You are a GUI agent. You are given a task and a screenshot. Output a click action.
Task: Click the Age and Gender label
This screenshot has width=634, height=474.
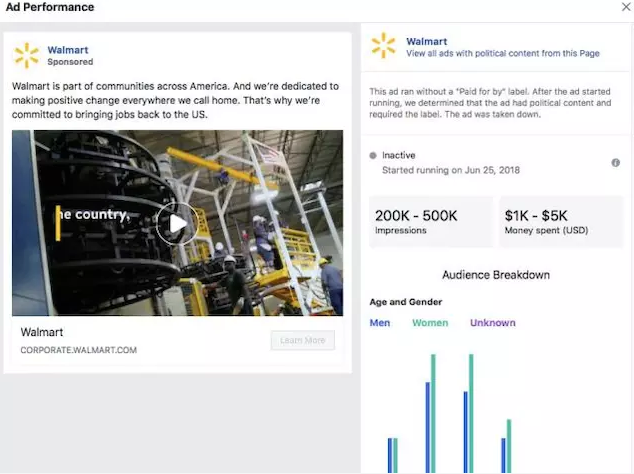tap(406, 302)
